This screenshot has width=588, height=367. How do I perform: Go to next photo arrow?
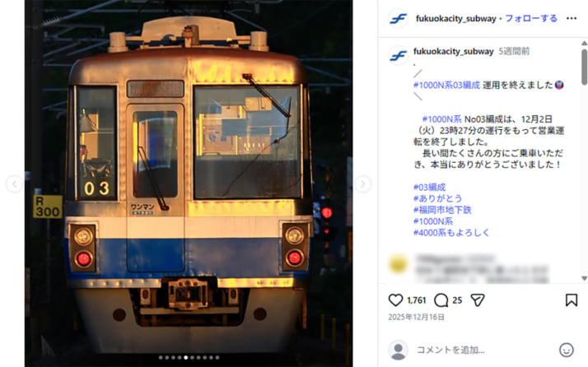tap(362, 184)
